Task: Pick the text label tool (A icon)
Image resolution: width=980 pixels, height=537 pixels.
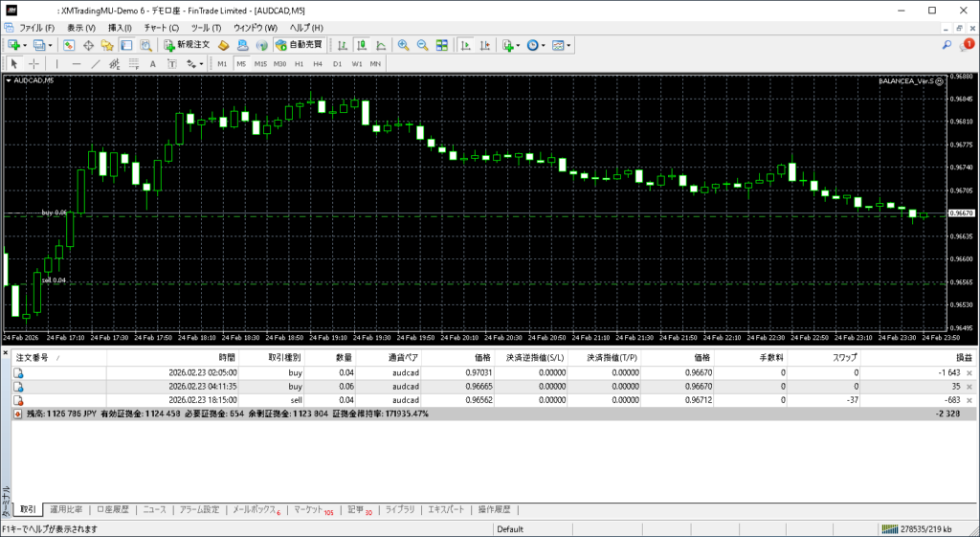Action: (153, 64)
